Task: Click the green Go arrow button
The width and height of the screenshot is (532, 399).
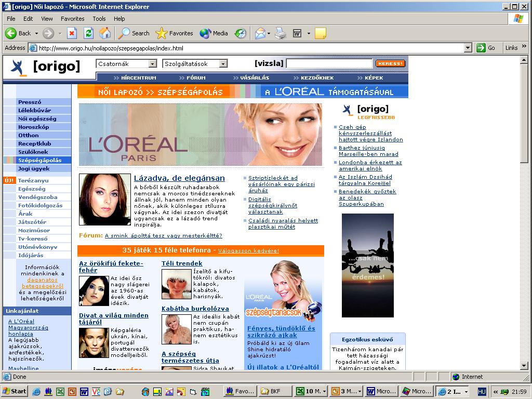Action: (481, 48)
